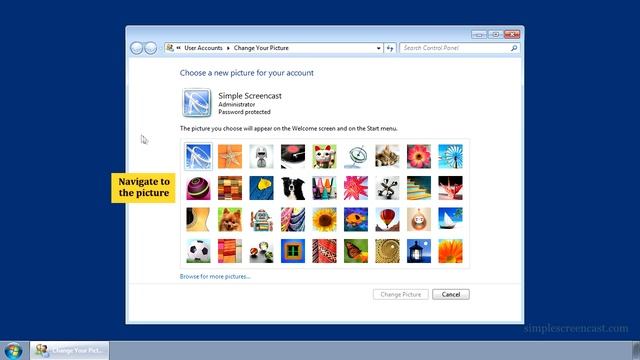Select the tin toy robot picture
Screen dimensions: 640x360
pos(261,220)
